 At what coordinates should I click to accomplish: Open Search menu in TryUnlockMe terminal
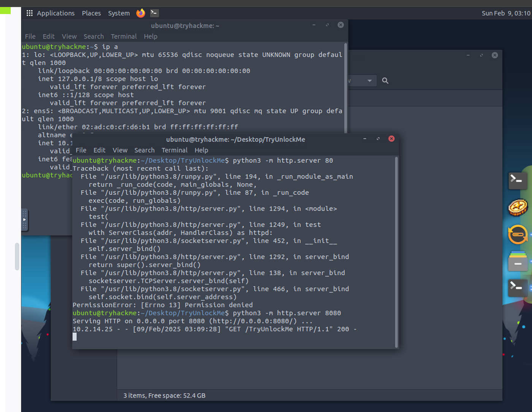tap(144, 150)
